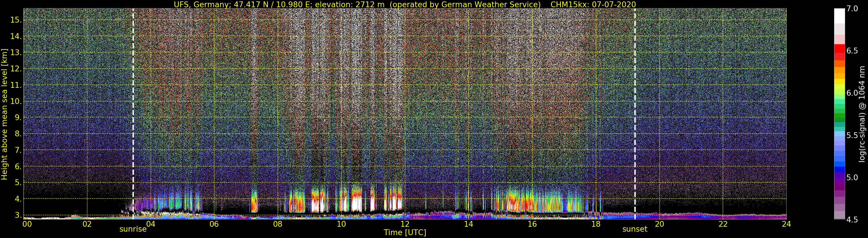868x238 pixels.
Task: Click the x-axis tick label '18'
Action: 596,224
